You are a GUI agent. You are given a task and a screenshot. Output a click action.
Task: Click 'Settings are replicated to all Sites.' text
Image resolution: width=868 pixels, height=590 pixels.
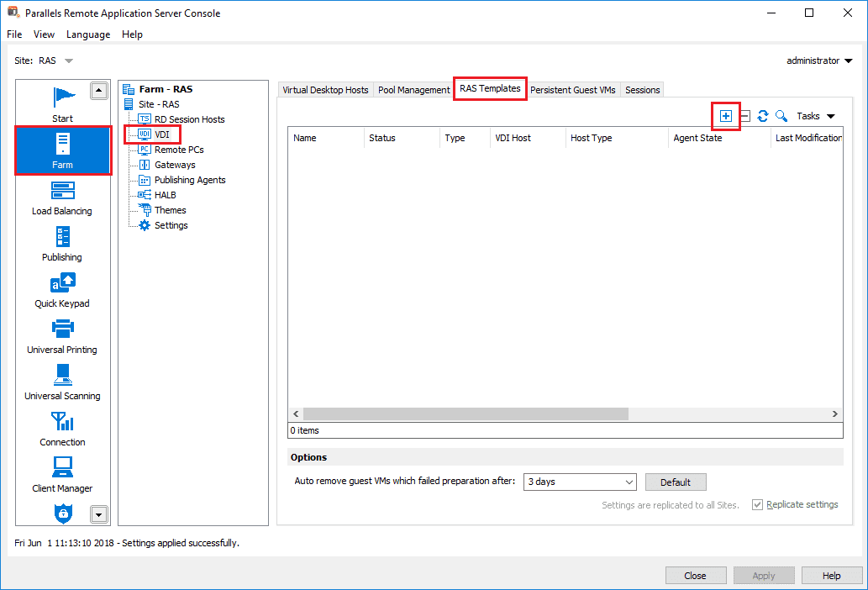[671, 505]
